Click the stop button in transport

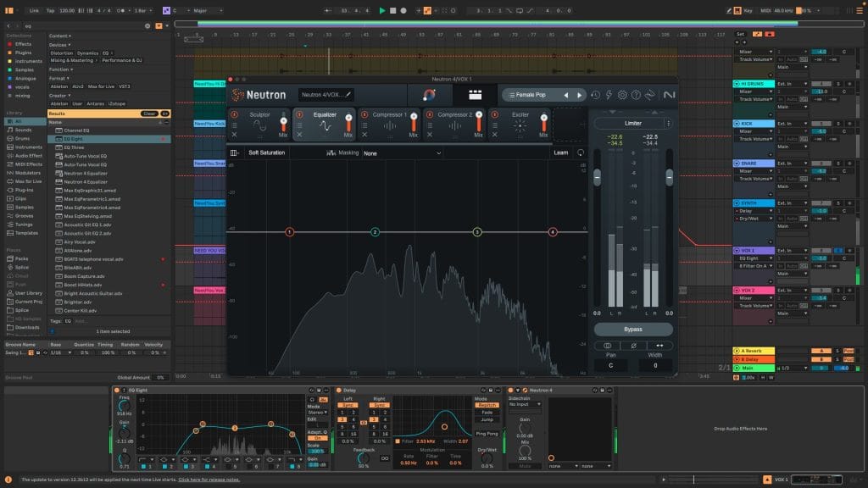click(392, 10)
